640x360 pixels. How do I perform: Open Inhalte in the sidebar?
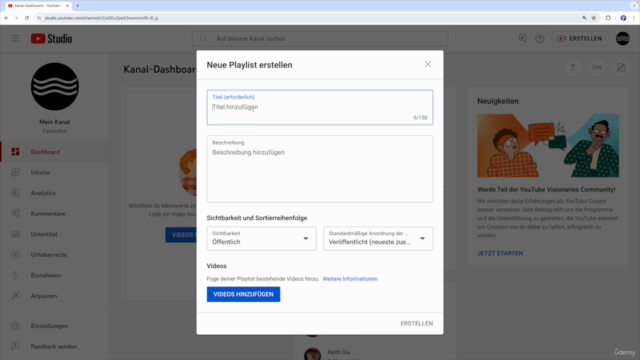[55, 172]
